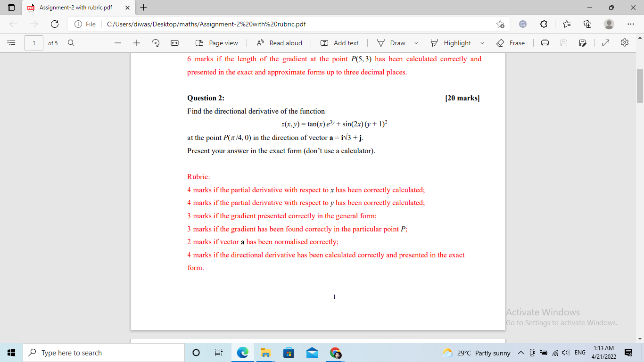Open File Explorer from the taskbar
644x362 pixels.
[x=266, y=353]
